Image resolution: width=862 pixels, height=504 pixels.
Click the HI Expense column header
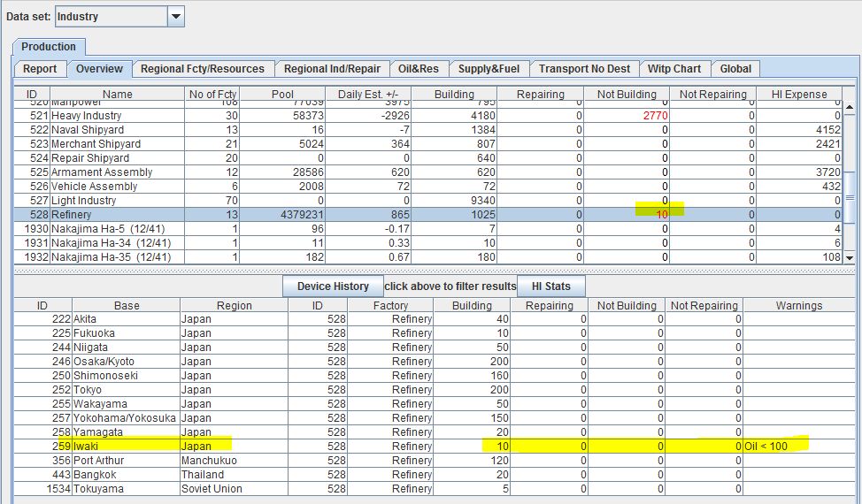[799, 94]
